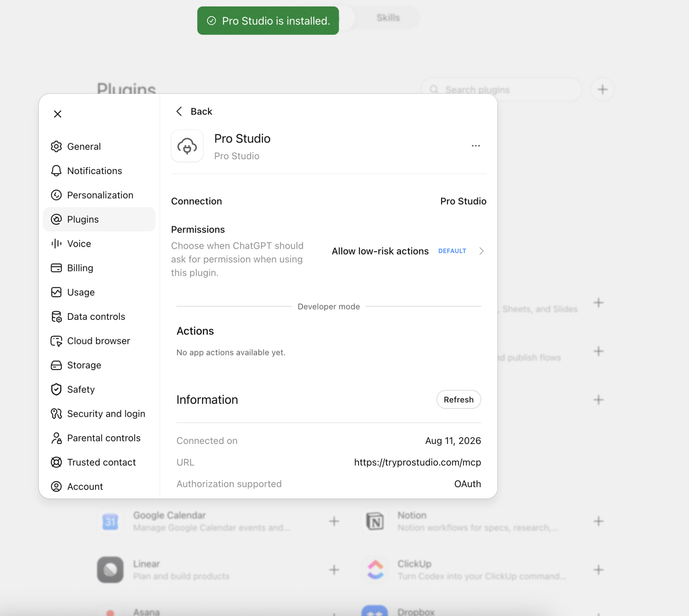Click the Search plugins field behind dialog
689x616 pixels.
501,89
